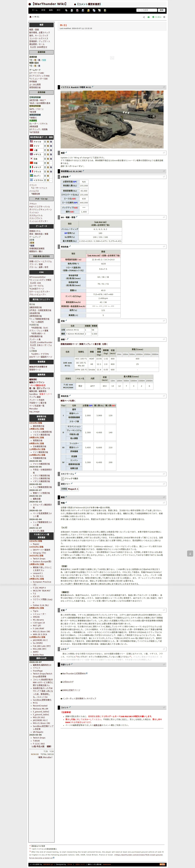The height and width of the screenshot is (868, 195).
Task: Open the ユーザーイベント sidebar link
Action: coord(40,188)
